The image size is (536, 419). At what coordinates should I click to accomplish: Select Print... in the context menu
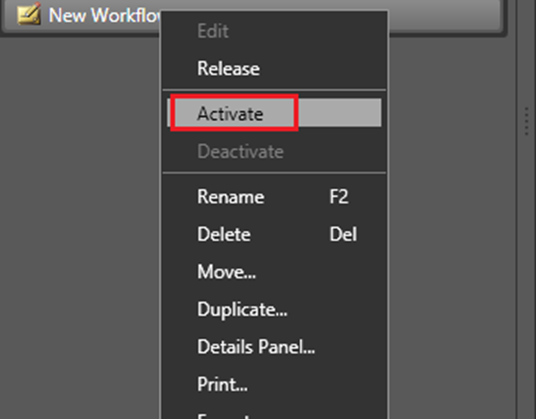(x=222, y=384)
